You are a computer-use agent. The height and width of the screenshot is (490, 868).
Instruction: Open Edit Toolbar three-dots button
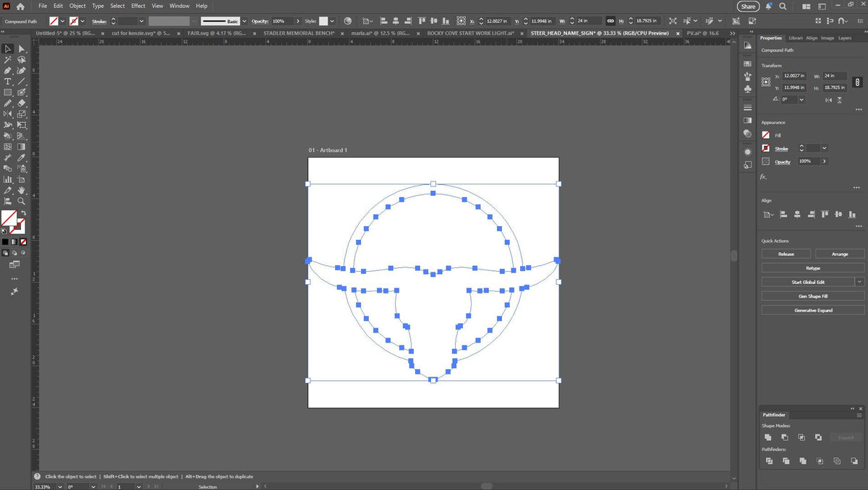coord(14,279)
